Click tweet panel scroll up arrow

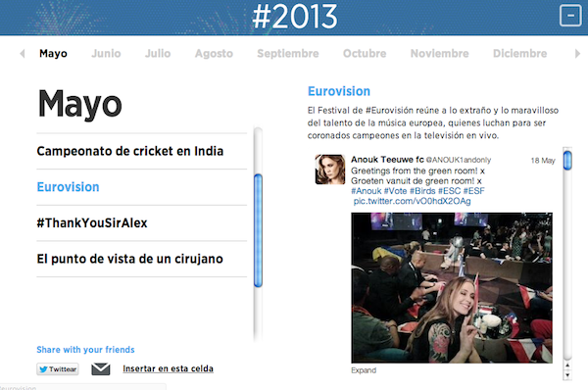point(567,366)
